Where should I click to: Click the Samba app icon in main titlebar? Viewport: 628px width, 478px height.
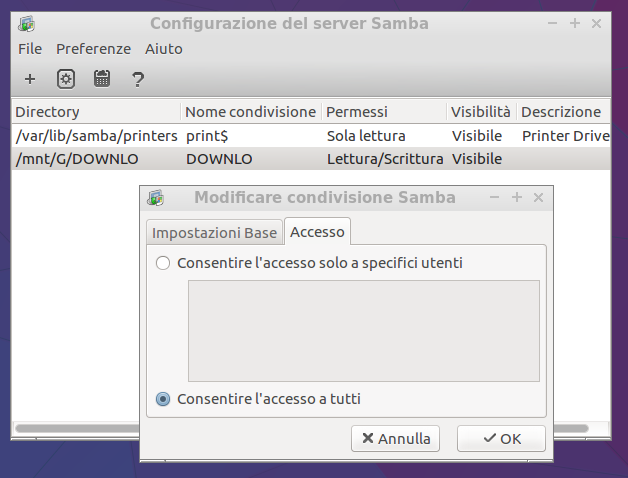point(26,24)
